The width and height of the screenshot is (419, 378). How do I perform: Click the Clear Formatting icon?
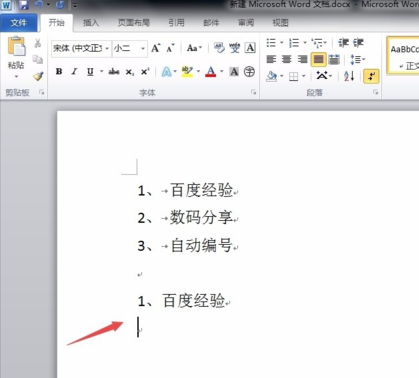coord(219,48)
